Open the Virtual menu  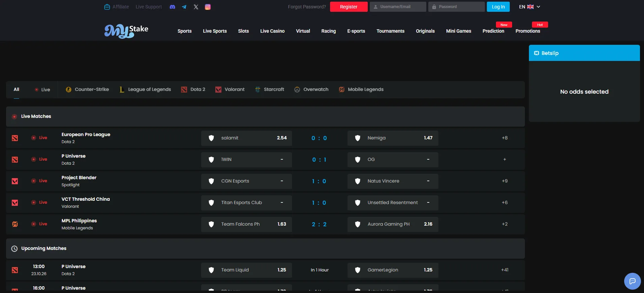point(303,31)
